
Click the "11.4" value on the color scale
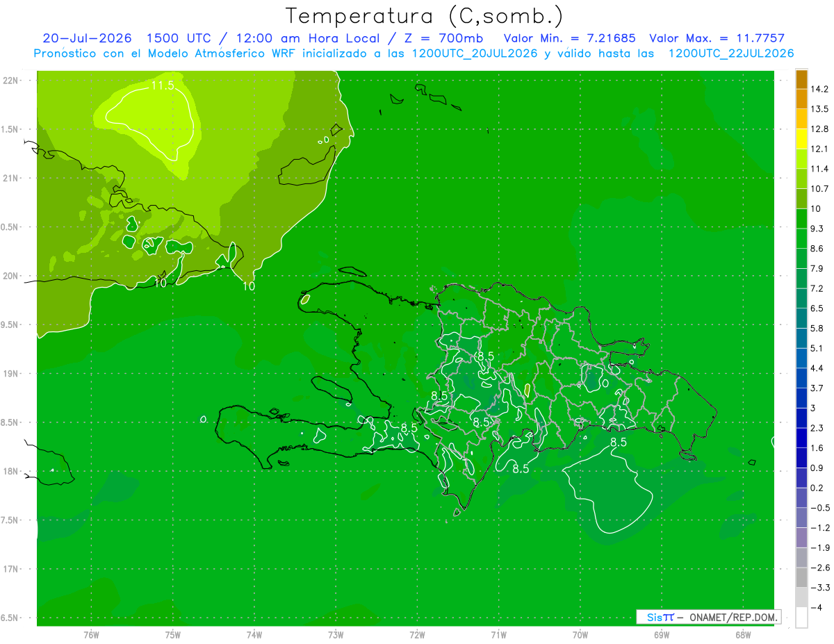[x=819, y=169]
